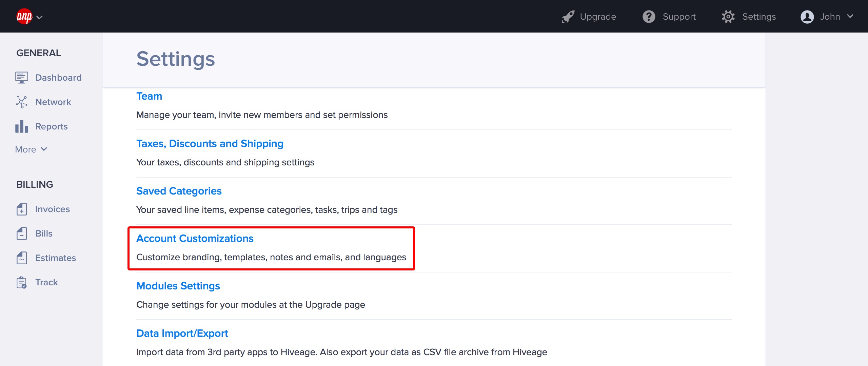
Task: Click the red Hiveage logo icon
Action: coord(24,16)
